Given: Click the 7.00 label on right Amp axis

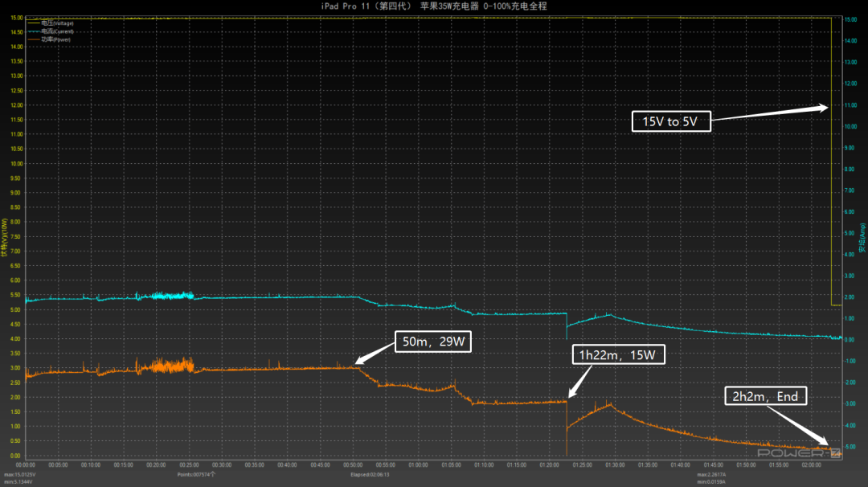Looking at the screenshot, I should [850, 190].
